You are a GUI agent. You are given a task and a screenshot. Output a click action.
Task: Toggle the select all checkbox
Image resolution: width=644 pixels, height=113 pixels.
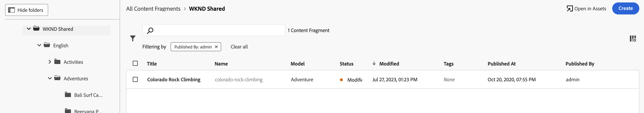(135, 63)
